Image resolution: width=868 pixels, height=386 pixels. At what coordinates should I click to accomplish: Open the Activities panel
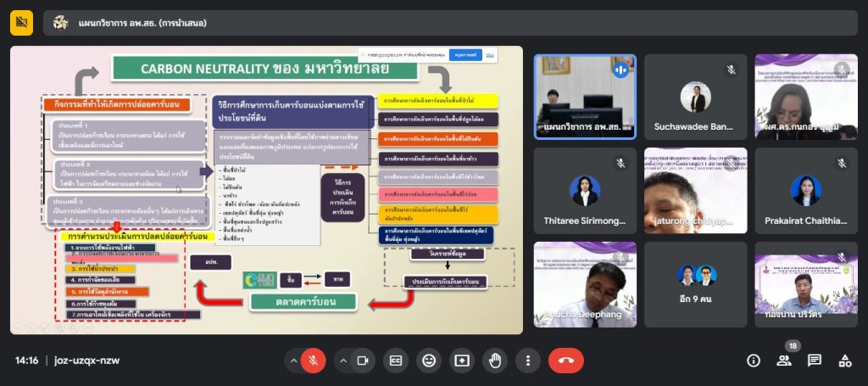pos(844,361)
